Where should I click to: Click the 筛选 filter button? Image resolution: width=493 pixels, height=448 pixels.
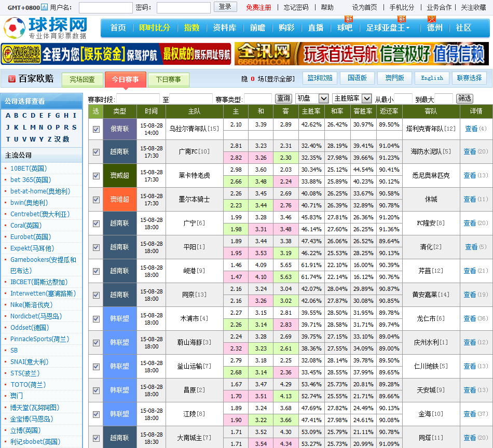pyautogui.click(x=464, y=99)
